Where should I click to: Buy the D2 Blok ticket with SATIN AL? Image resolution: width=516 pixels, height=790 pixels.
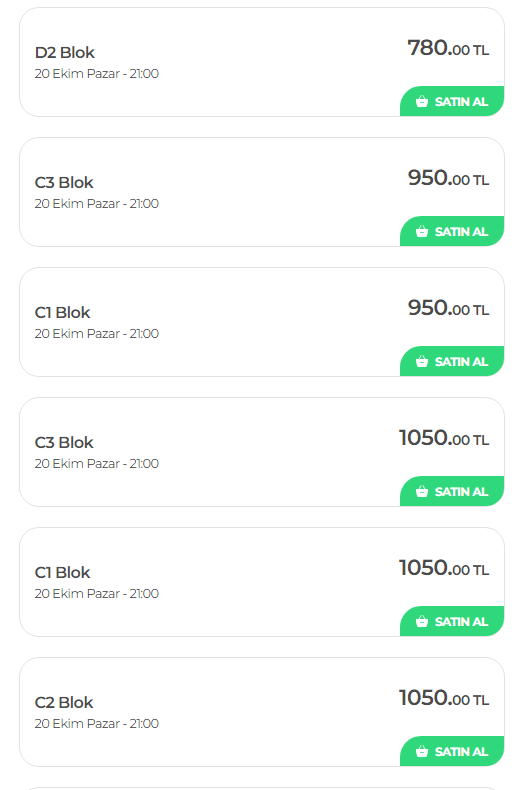pyautogui.click(x=452, y=101)
